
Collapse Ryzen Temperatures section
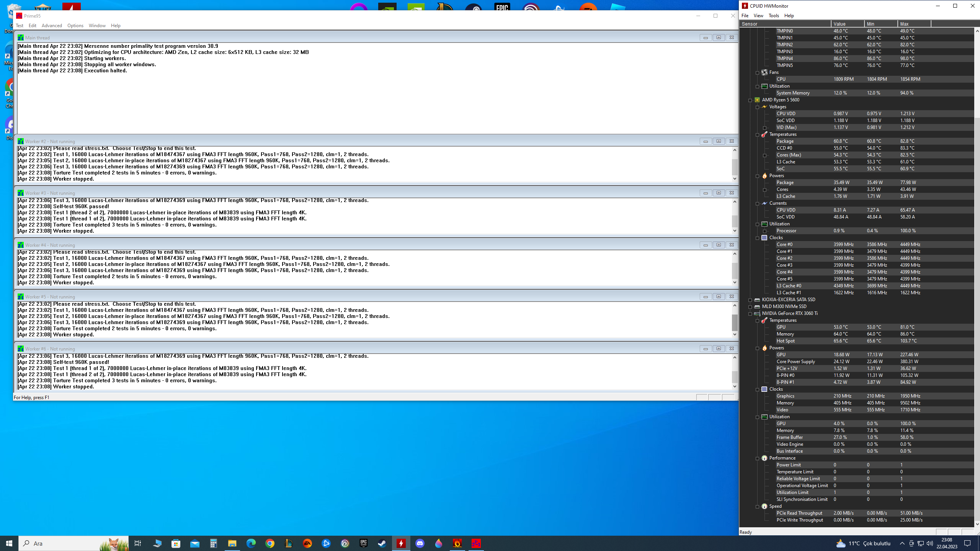click(x=757, y=135)
